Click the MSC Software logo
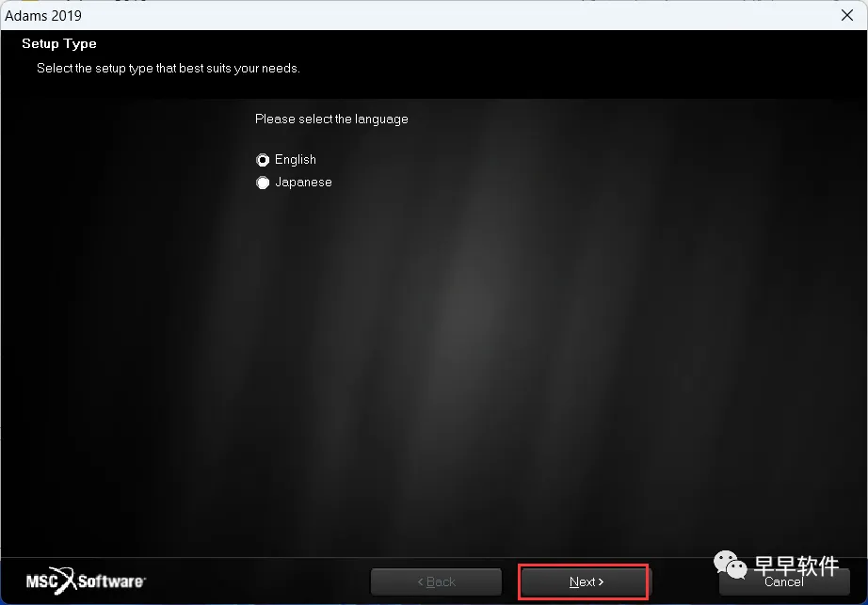Image resolution: width=868 pixels, height=605 pixels. click(86, 581)
